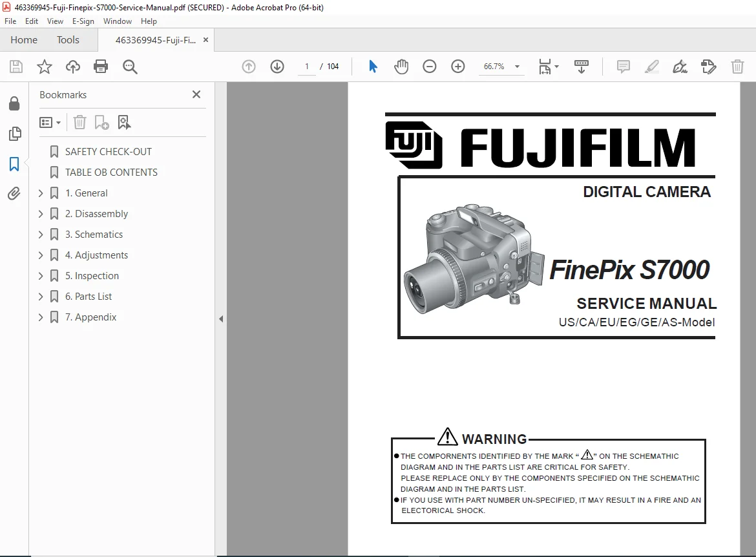Open the Window menu
This screenshot has height=557, width=756.
(x=117, y=21)
